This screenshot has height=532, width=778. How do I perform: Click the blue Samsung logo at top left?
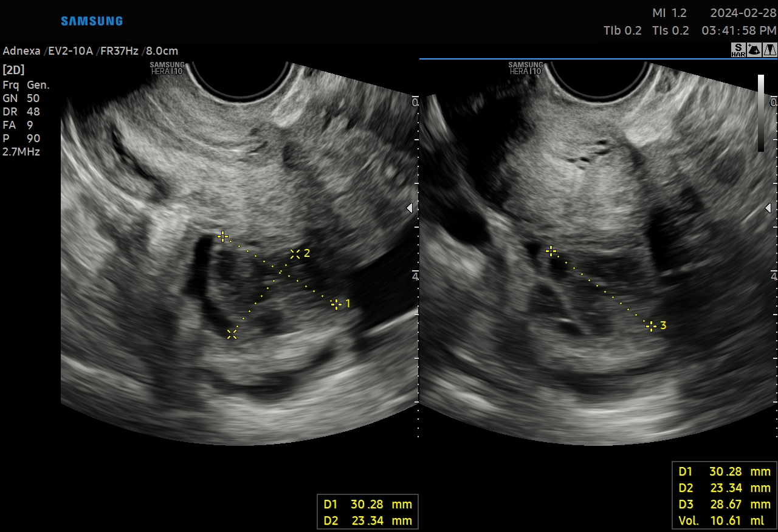[92, 21]
